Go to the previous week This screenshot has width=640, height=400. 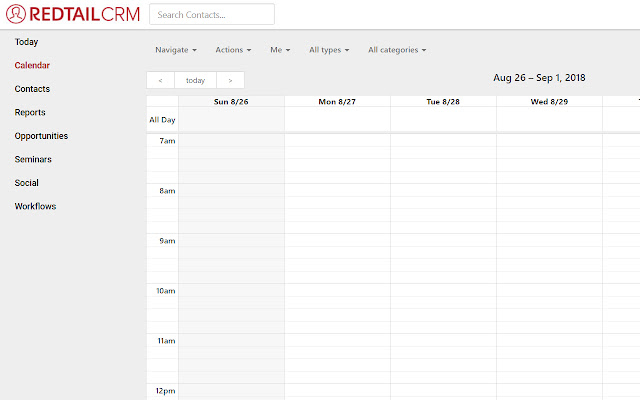(x=160, y=80)
